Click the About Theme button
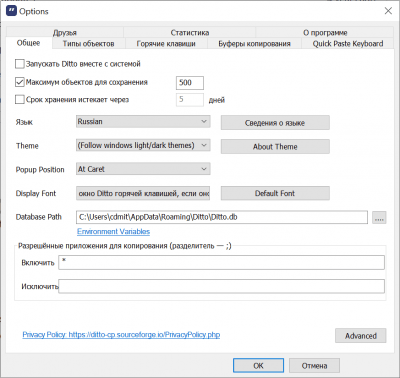 pos(275,146)
